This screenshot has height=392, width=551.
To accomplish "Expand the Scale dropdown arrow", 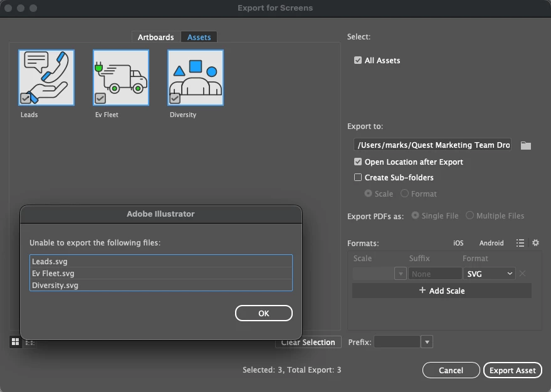I will [401, 274].
